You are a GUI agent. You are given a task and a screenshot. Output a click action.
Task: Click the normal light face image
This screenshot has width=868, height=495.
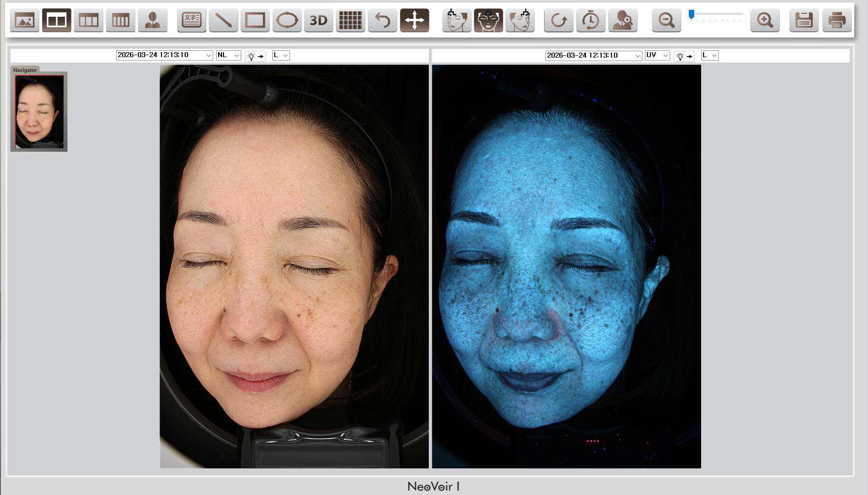294,266
